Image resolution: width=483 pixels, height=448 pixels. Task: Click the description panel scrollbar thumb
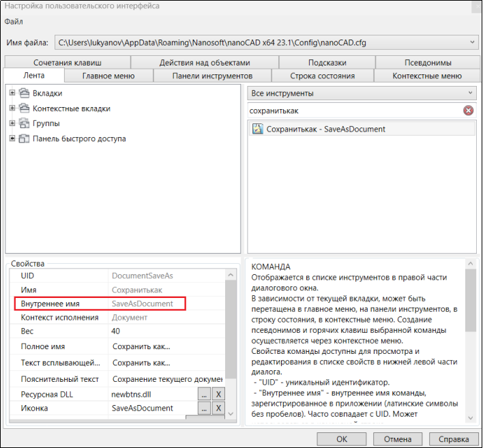point(470,300)
